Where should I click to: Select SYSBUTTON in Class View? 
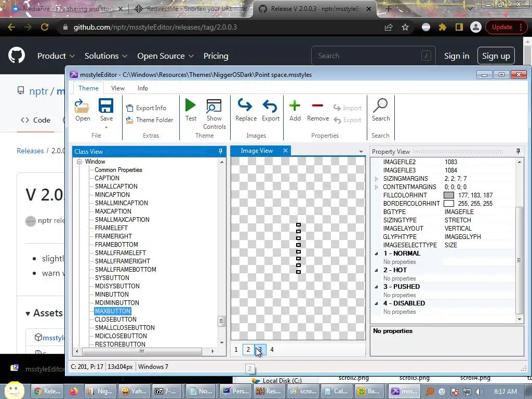click(x=112, y=278)
